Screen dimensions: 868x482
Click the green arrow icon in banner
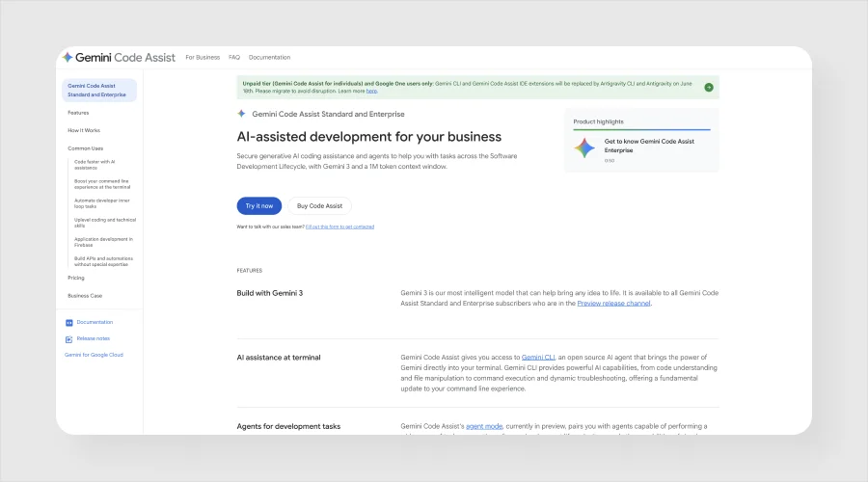709,88
